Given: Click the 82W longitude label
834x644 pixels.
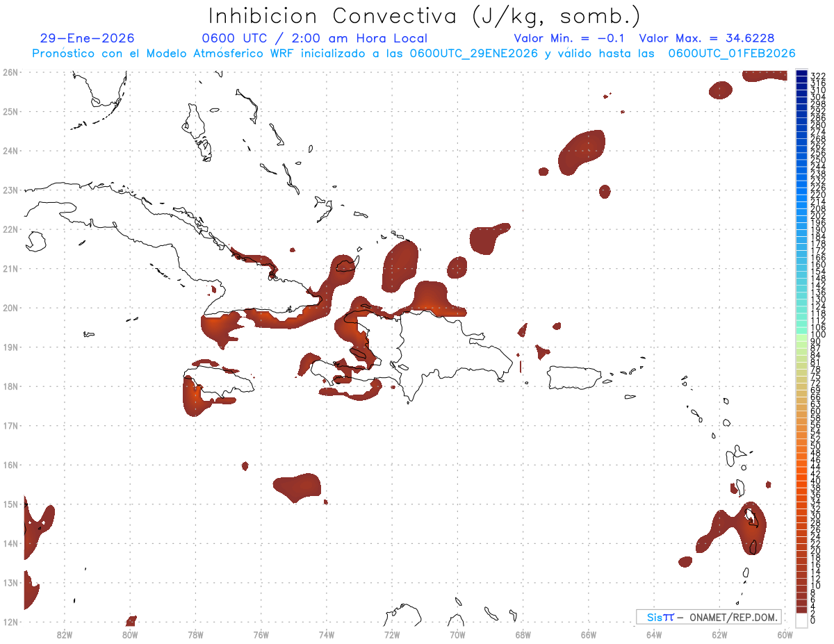Looking at the screenshot, I should 64,634.
